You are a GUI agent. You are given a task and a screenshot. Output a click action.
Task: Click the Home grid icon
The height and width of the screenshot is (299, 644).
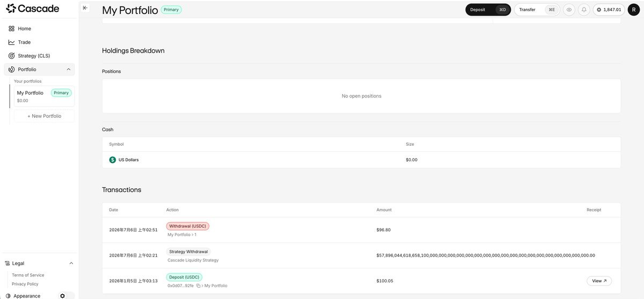tap(11, 29)
